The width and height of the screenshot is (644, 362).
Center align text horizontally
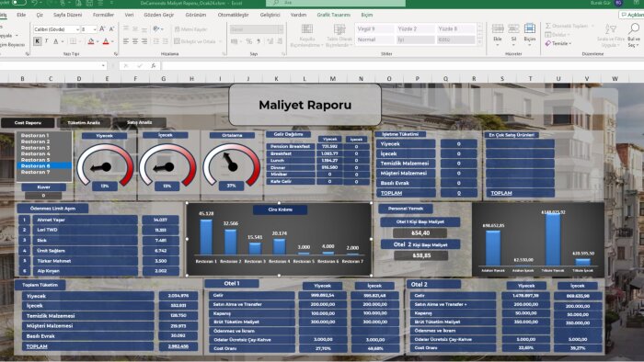pyautogui.click(x=135, y=41)
